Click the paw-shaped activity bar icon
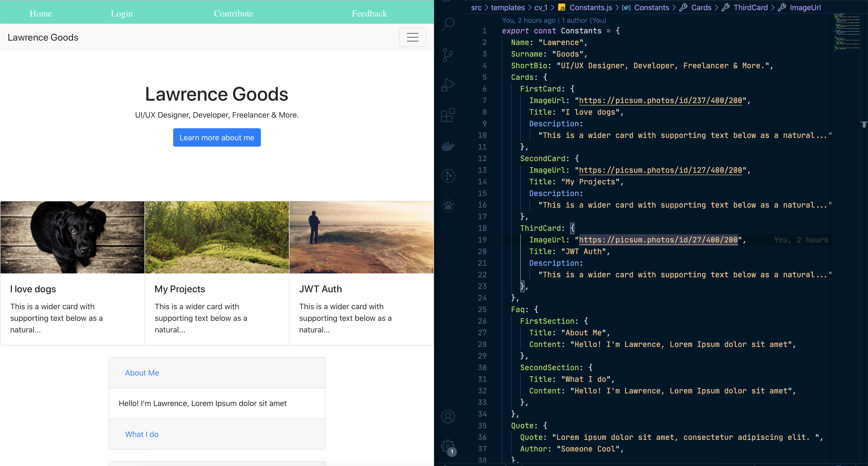868x466 pixels. click(448, 205)
